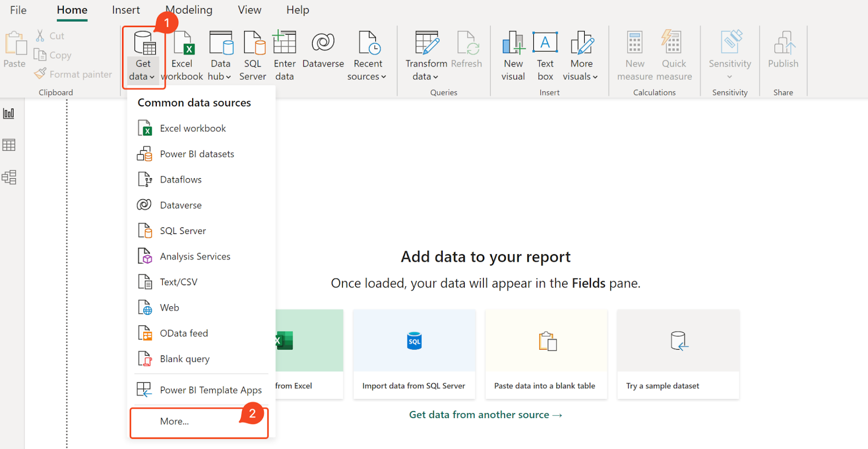This screenshot has width=868, height=449.
Task: Open the File tab
Action: click(18, 10)
